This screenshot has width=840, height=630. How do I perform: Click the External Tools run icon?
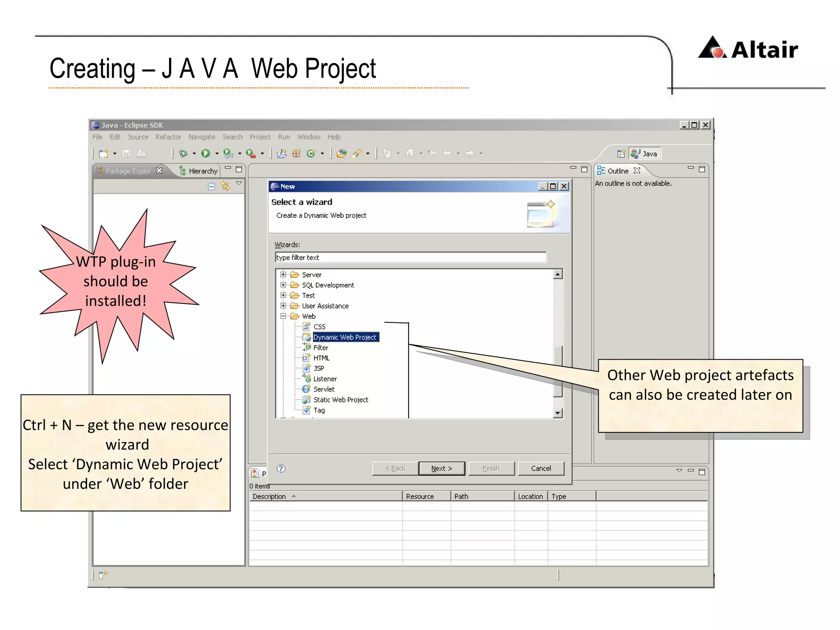pyautogui.click(x=251, y=153)
